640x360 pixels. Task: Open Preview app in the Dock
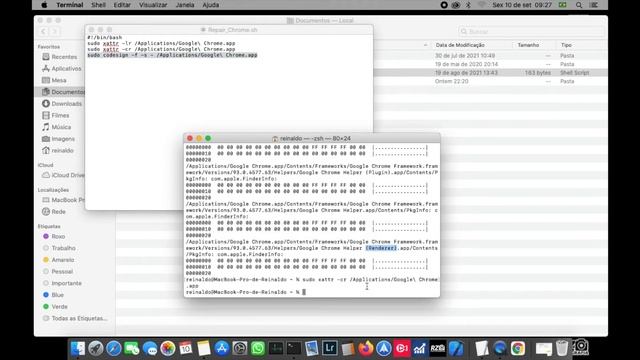pyautogui.click(x=311, y=349)
